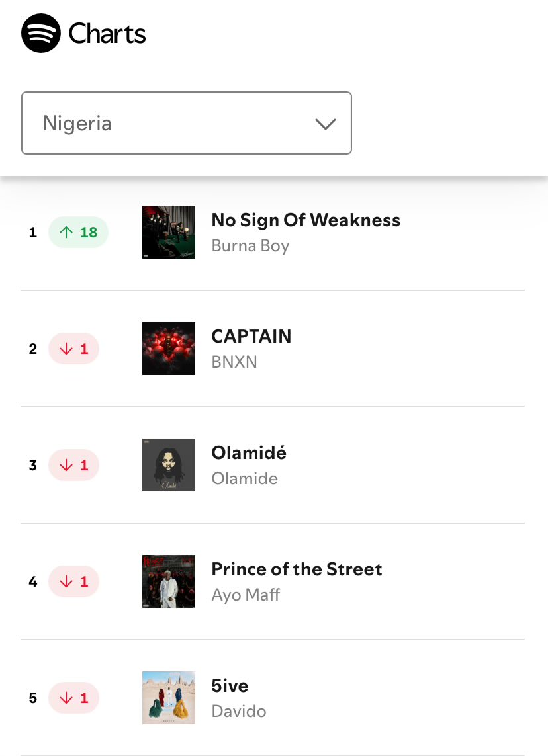The width and height of the screenshot is (548, 756).
Task: Select Ayo Maff artist name
Action: click(x=246, y=595)
